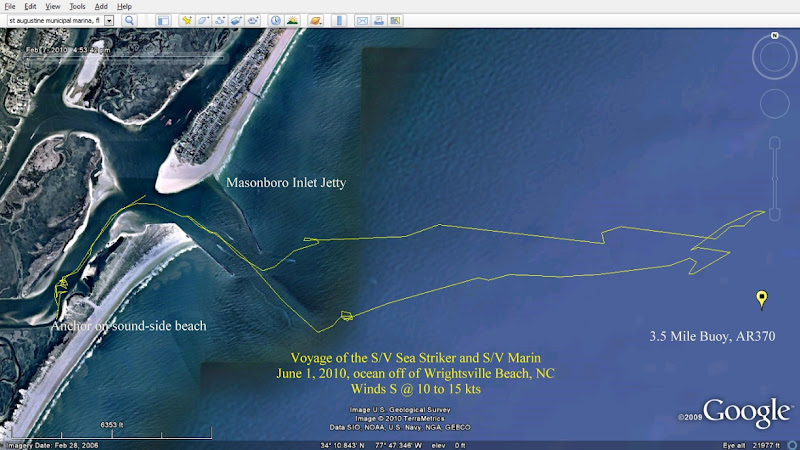The image size is (800, 450).
Task: Click the yellow pushpin near 3.5 Mile Buoy
Action: click(761, 299)
